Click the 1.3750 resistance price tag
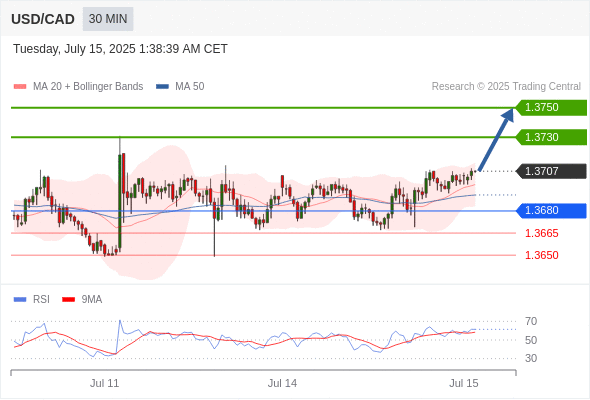This screenshot has height=400, width=590. click(x=551, y=107)
